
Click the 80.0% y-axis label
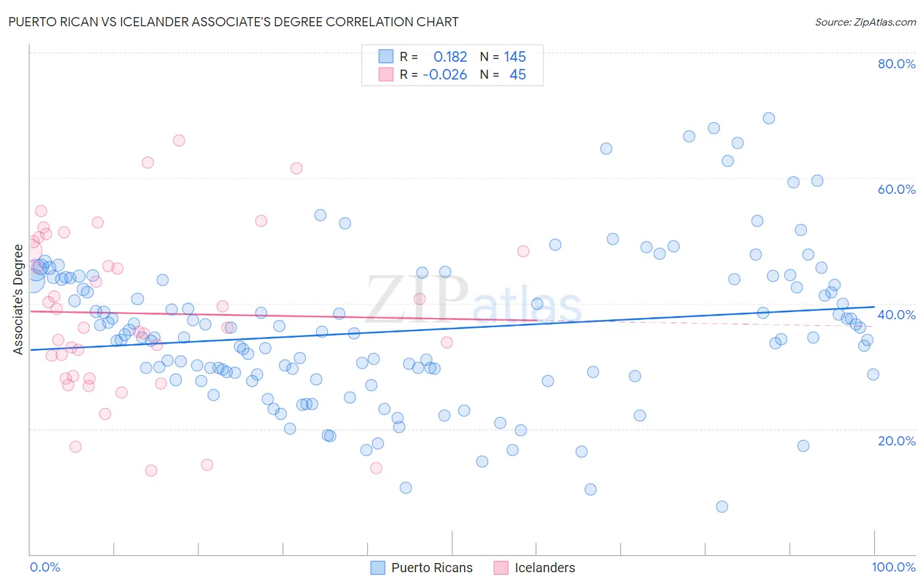coord(896,64)
